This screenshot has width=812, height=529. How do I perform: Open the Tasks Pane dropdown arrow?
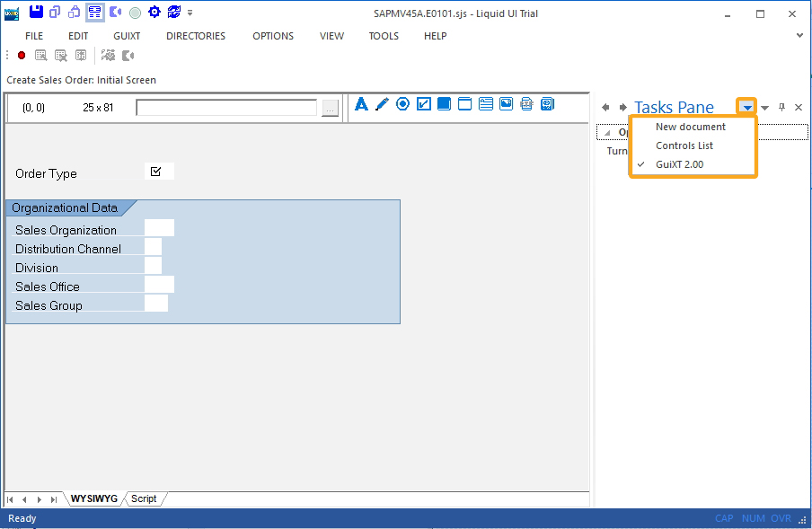coord(746,108)
